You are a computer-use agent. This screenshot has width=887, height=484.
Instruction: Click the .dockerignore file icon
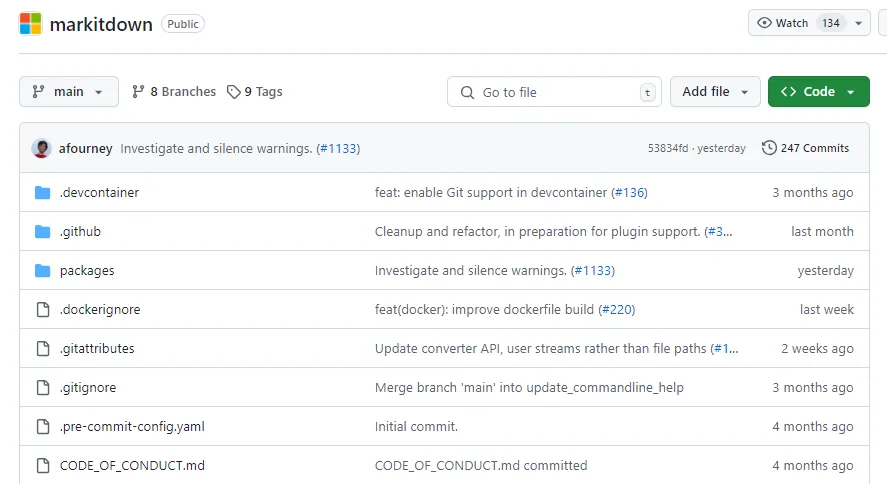point(42,310)
